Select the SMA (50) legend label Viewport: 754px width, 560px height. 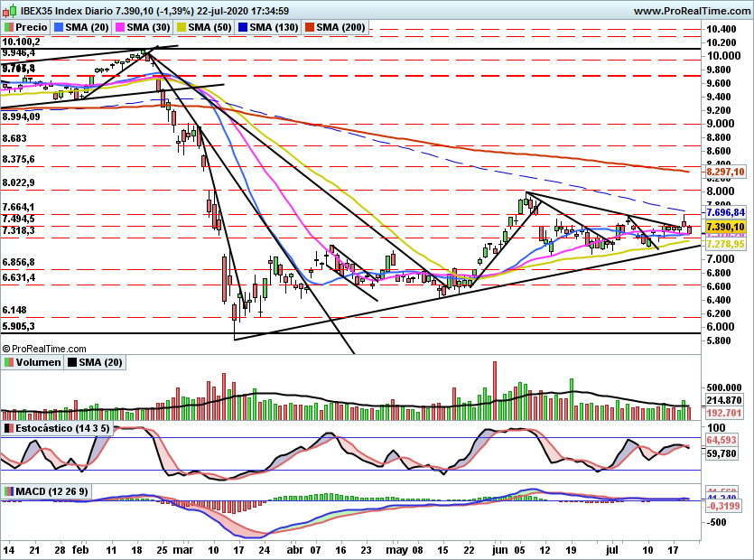coord(210,27)
